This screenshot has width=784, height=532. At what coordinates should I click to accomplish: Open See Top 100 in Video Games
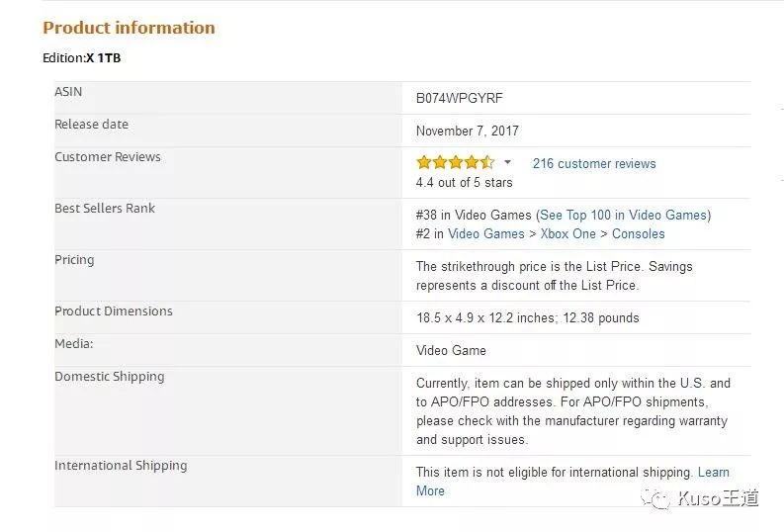(623, 216)
